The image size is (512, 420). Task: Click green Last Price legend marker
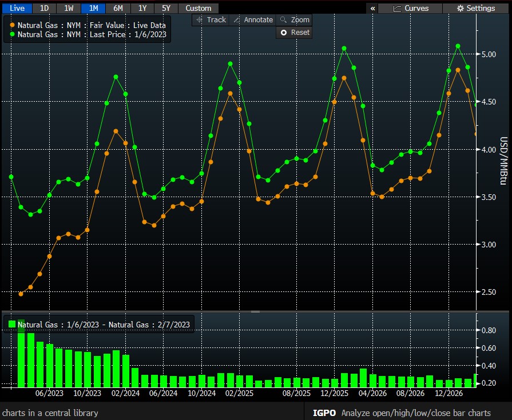(x=13, y=34)
